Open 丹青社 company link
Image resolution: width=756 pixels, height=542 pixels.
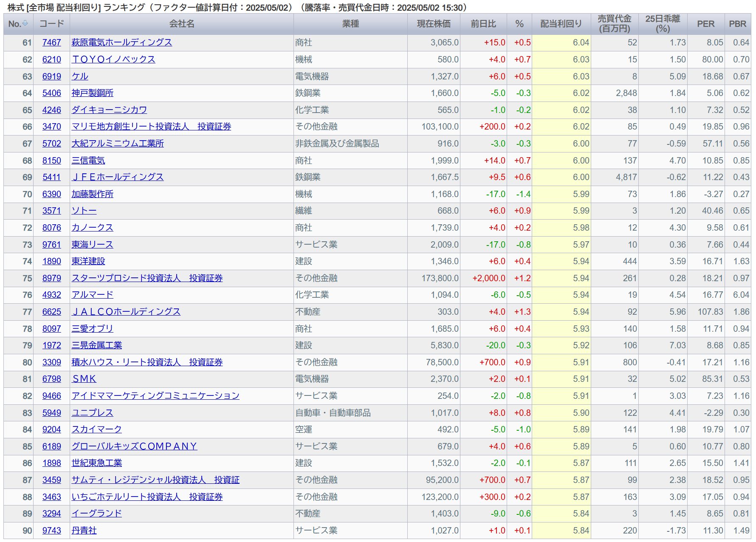[x=84, y=531]
